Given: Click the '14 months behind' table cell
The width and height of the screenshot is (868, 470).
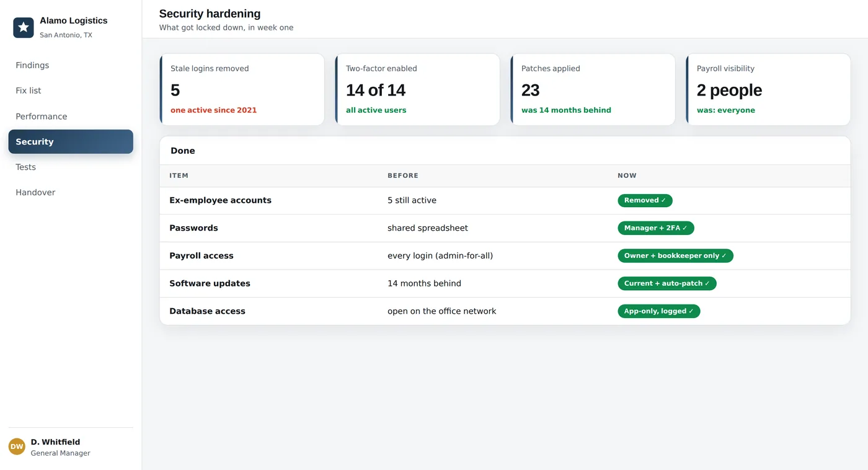Looking at the screenshot, I should click(x=424, y=283).
